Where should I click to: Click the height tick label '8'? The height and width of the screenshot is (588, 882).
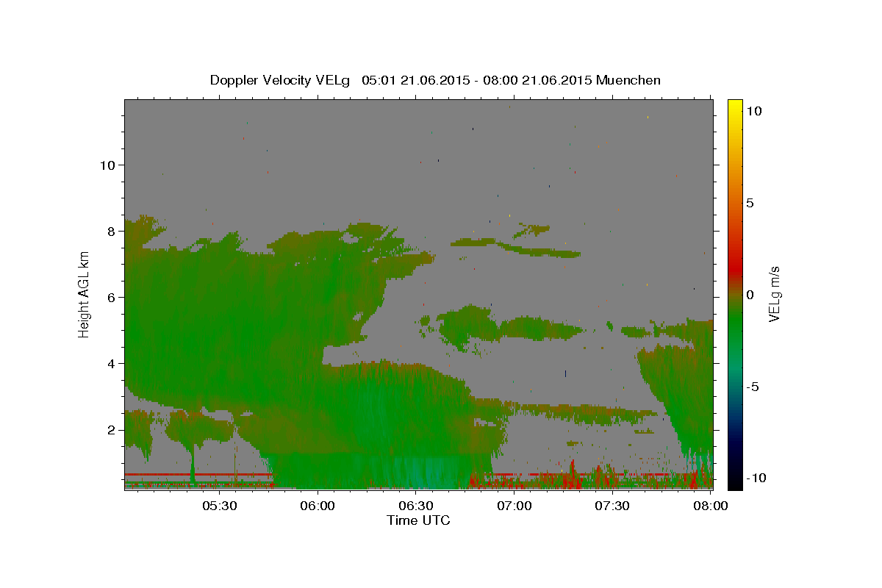(x=112, y=231)
